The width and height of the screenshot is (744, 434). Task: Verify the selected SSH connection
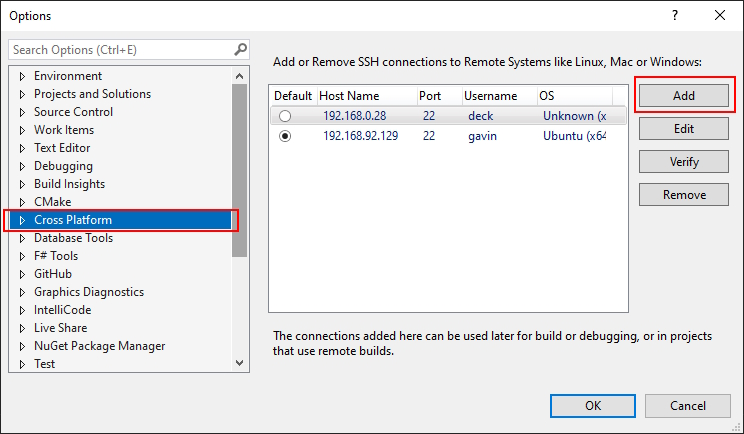point(684,162)
